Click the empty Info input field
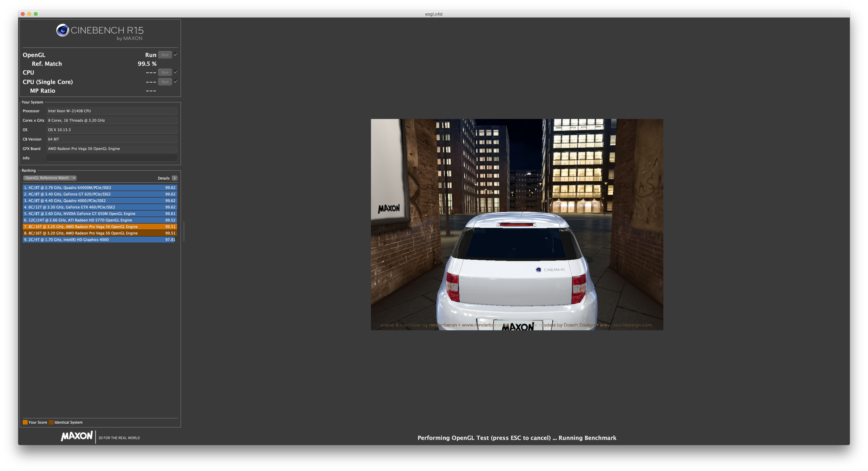This screenshot has width=868, height=471. (x=112, y=158)
